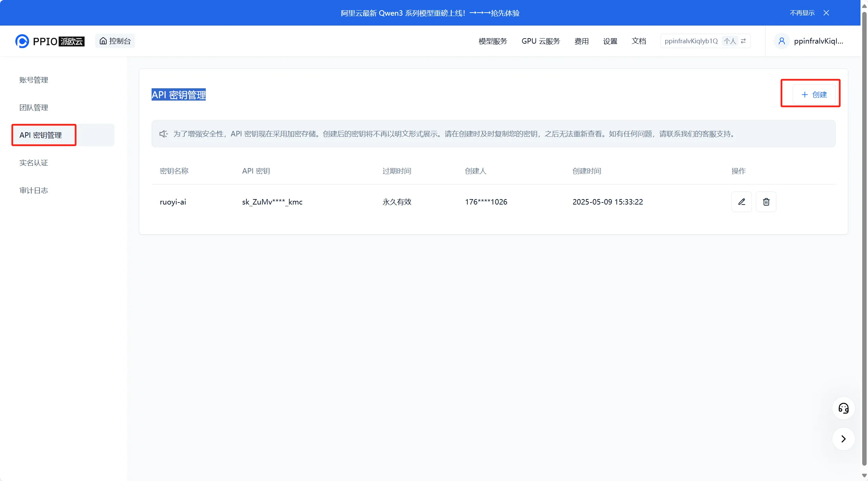Open 实名认证 in the sidebar
868x481 pixels.
[x=34, y=163]
